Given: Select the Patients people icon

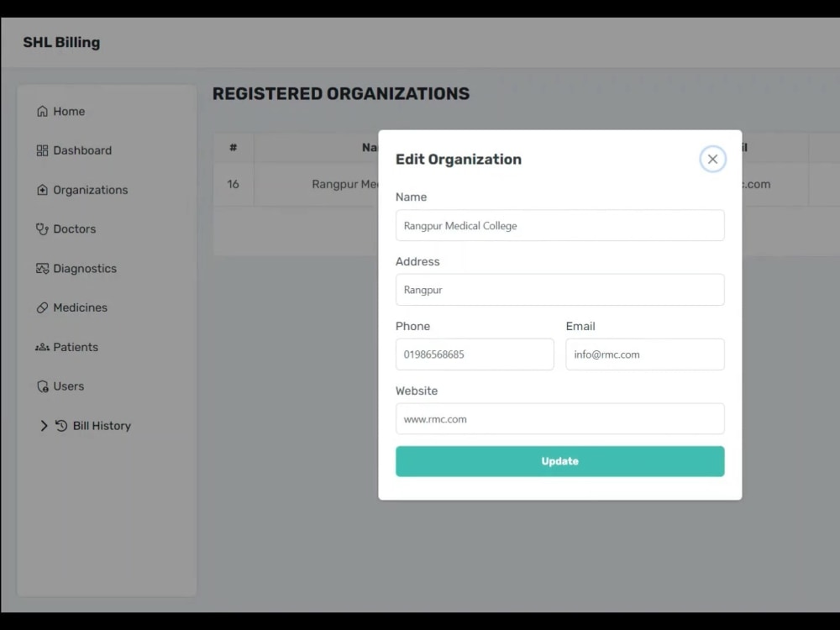Looking at the screenshot, I should coord(42,347).
